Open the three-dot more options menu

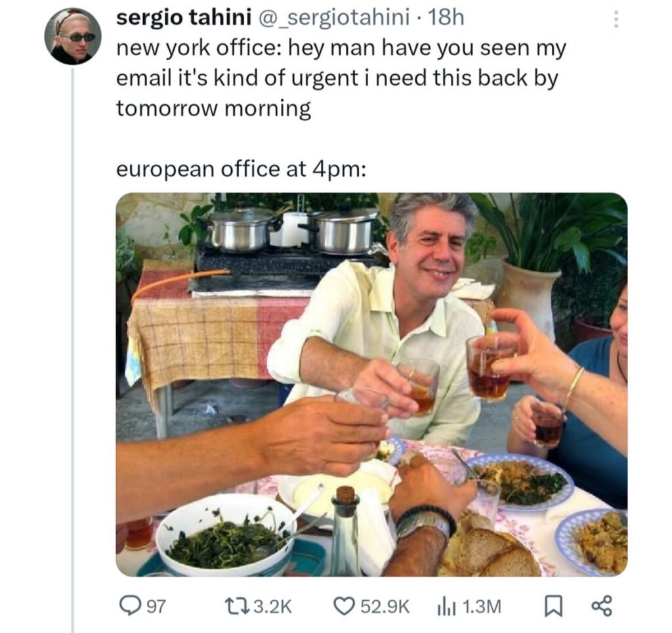[x=616, y=20]
